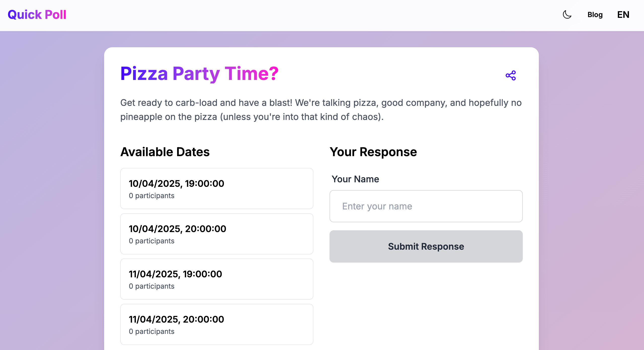
Task: Click participants count under 11/04/2025, 20:00:00
Action: (151, 331)
